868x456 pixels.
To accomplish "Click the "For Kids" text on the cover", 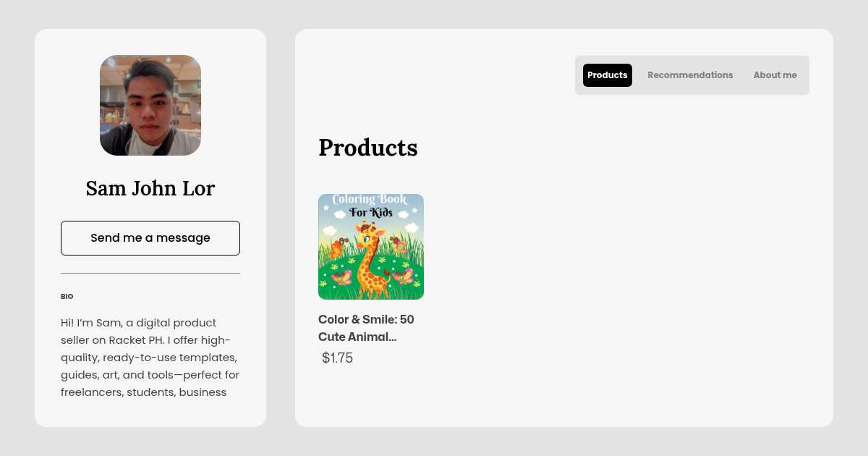I will (371, 213).
